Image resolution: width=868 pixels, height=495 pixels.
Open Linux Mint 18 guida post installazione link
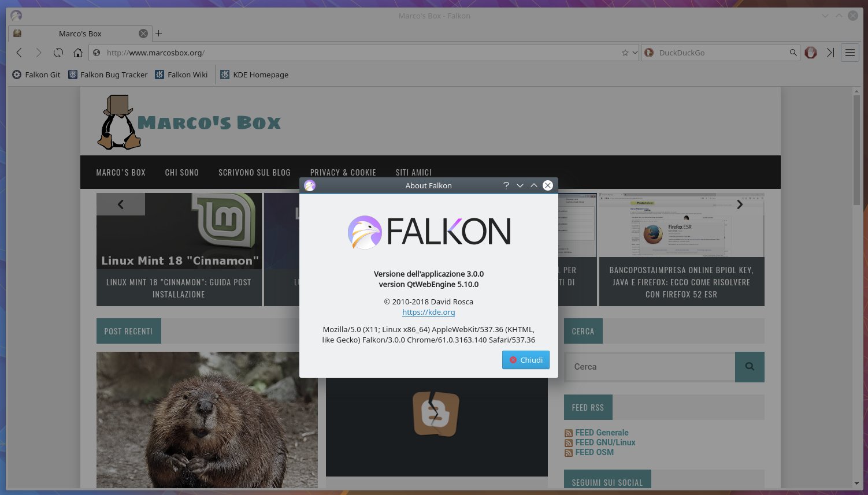[x=179, y=288]
